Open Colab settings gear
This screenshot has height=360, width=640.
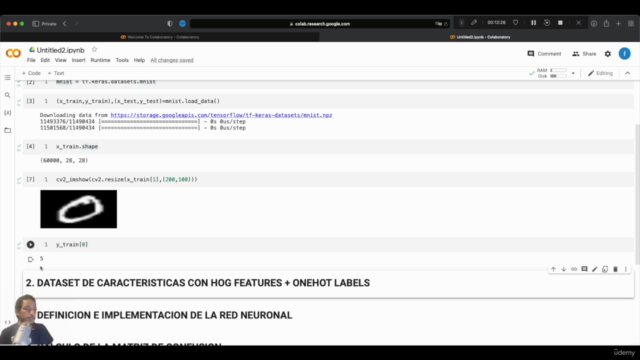[608, 54]
